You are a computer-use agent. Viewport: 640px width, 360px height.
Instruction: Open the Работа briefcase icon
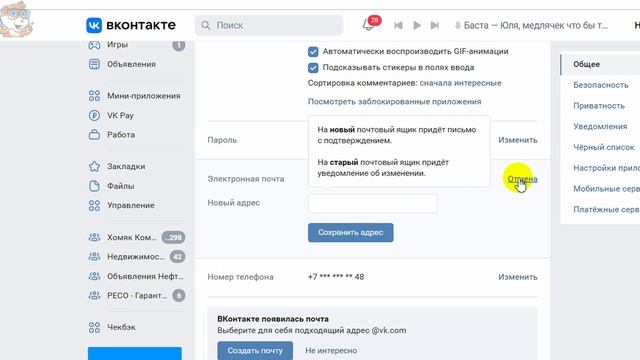pyautogui.click(x=94, y=135)
